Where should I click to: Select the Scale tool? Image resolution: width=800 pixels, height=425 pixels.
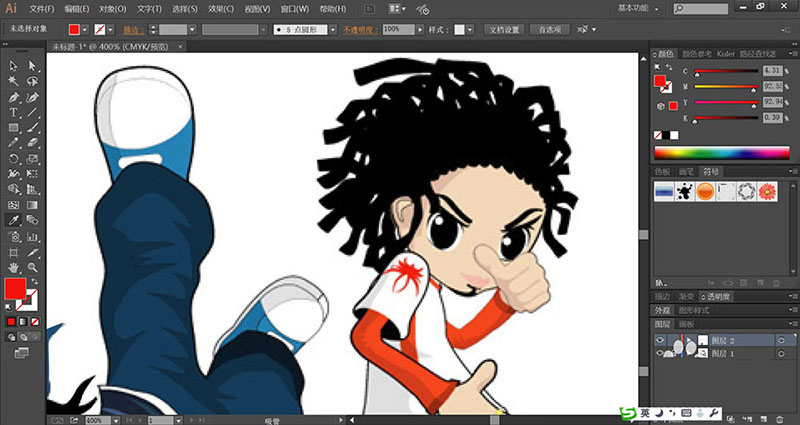point(32,159)
